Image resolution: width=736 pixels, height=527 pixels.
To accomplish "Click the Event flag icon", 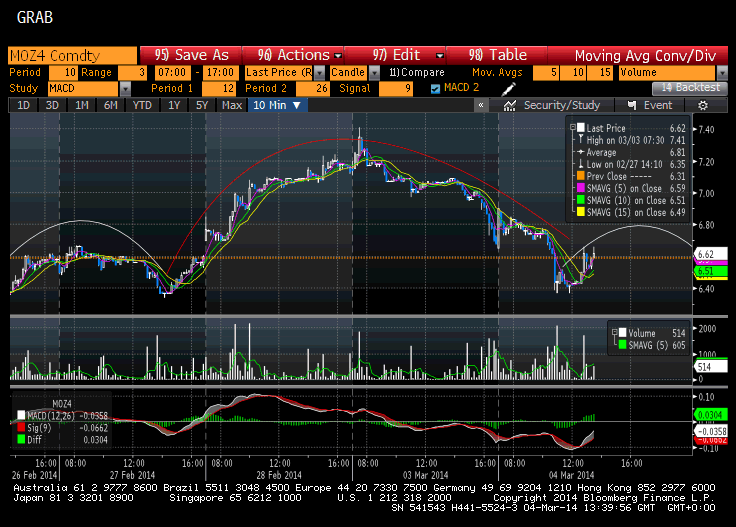I will [x=632, y=106].
